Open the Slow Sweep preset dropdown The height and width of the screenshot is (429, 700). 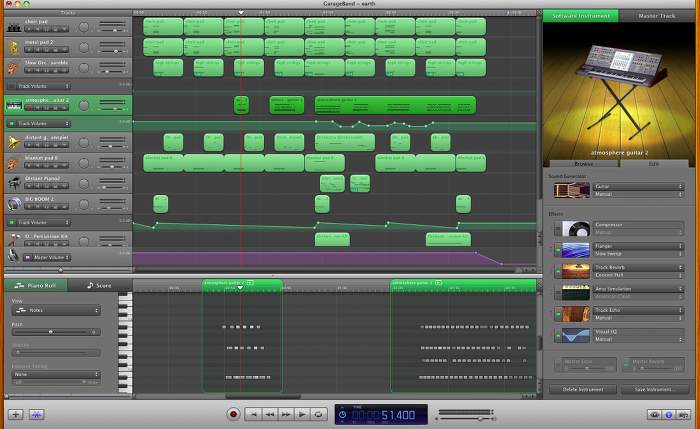638,254
